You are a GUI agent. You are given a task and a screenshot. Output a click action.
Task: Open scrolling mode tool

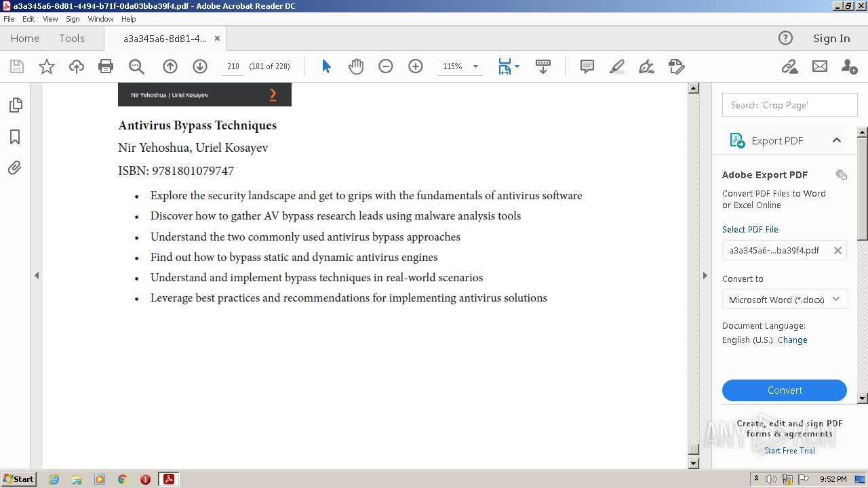(x=543, y=66)
